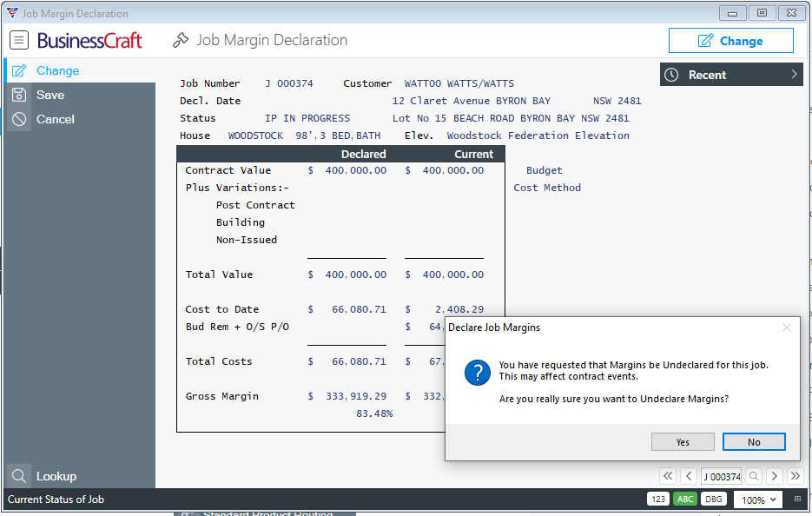Maximize the Job Margin Declaration window
The image size is (812, 516).
point(762,13)
